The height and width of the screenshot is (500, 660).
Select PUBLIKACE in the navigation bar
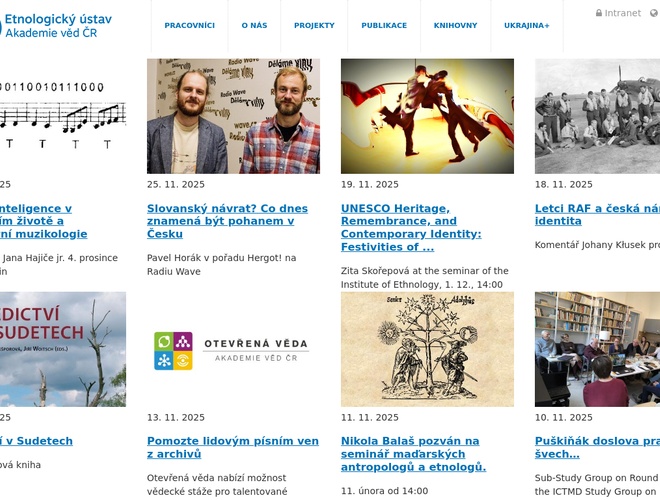(384, 25)
